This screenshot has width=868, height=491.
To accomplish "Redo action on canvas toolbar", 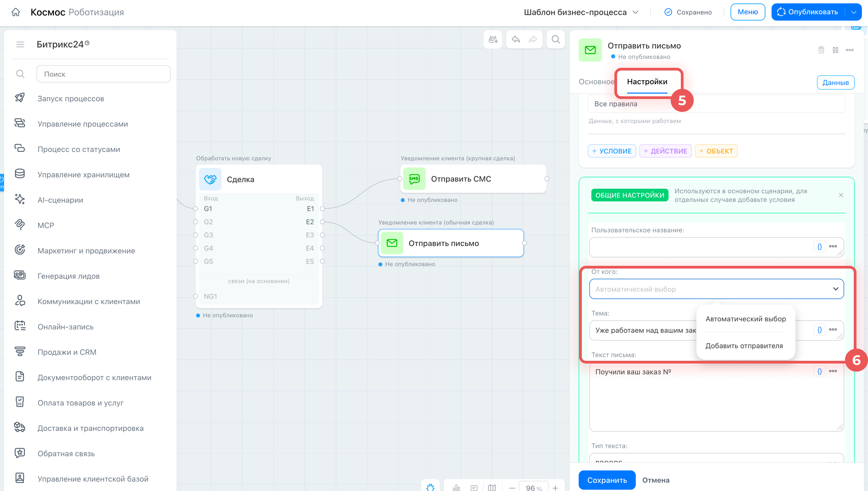I will click(x=533, y=40).
